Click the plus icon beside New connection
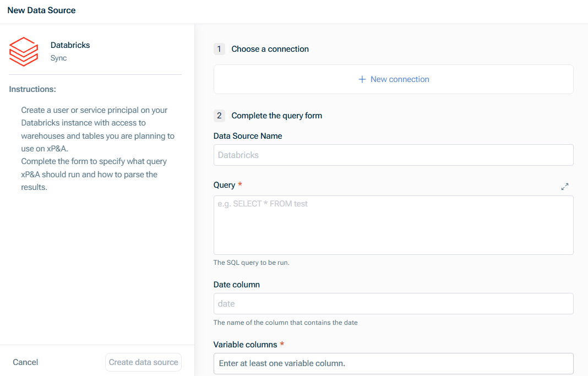This screenshot has width=588, height=376. click(362, 79)
